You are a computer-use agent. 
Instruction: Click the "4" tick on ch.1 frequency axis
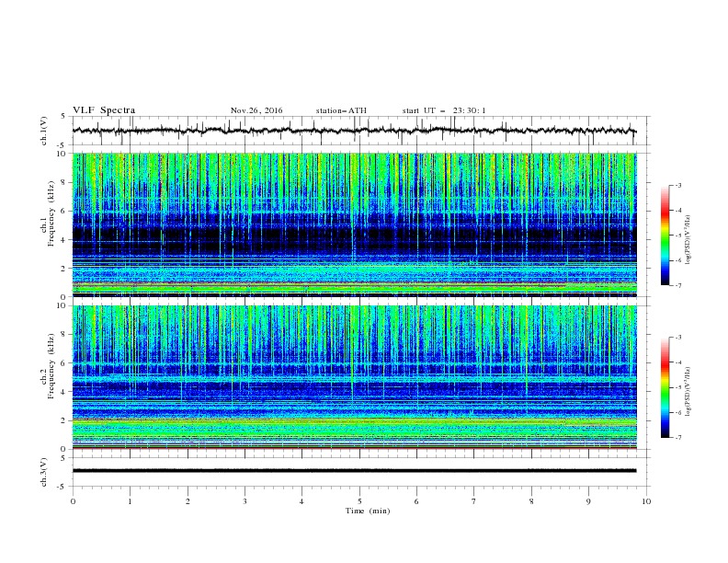coord(64,240)
